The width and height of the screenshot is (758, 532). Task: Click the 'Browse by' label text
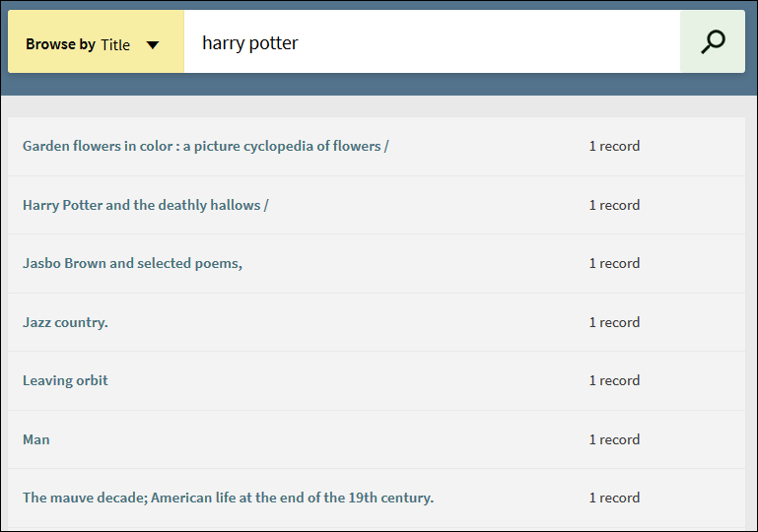point(60,44)
